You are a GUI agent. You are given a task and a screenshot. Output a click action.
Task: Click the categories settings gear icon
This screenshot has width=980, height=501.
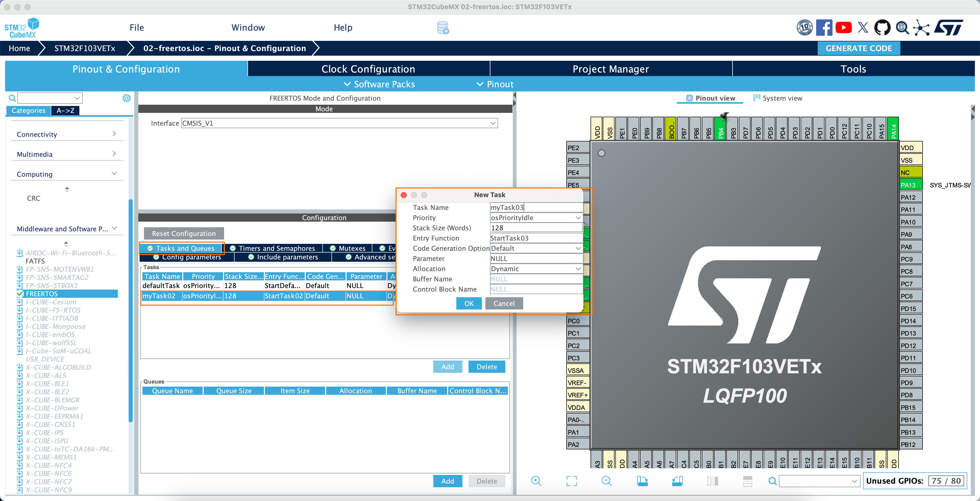pyautogui.click(x=126, y=98)
